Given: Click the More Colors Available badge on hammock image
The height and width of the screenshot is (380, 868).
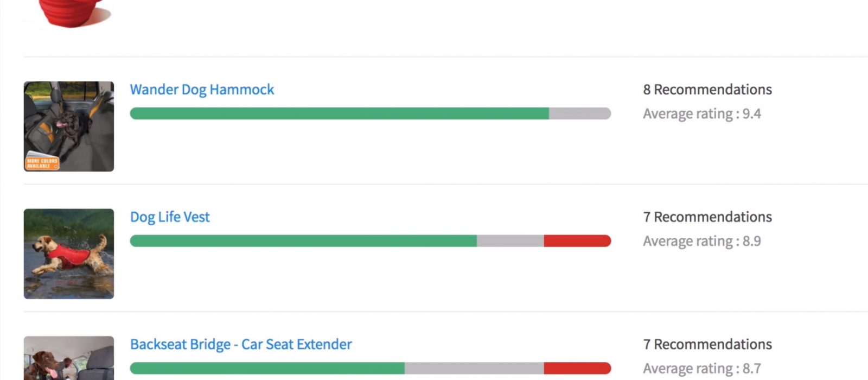Looking at the screenshot, I should click(42, 163).
